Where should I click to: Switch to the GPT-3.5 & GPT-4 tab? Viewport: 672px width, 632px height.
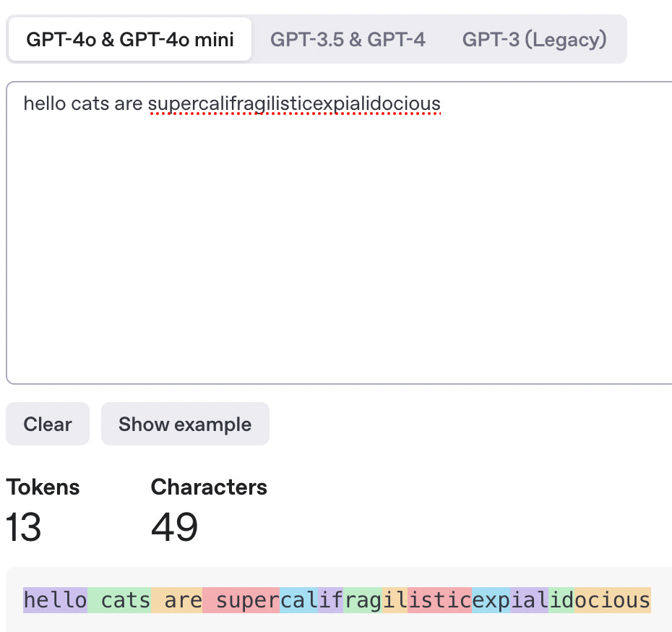(348, 39)
